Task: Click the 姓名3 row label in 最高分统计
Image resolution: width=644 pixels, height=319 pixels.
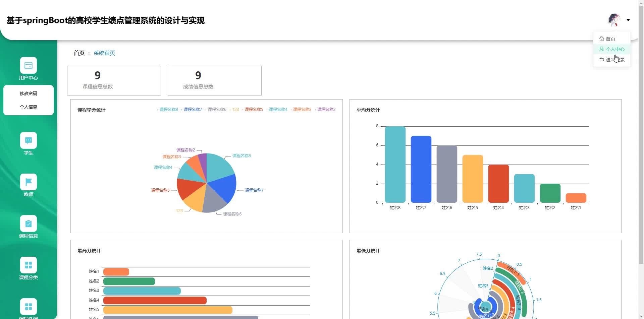Action: 94,291
